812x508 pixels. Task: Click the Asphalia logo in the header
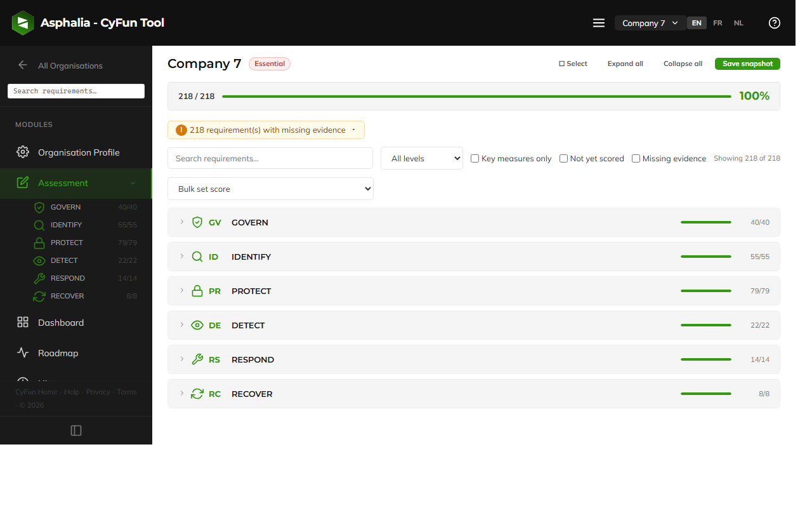click(23, 22)
